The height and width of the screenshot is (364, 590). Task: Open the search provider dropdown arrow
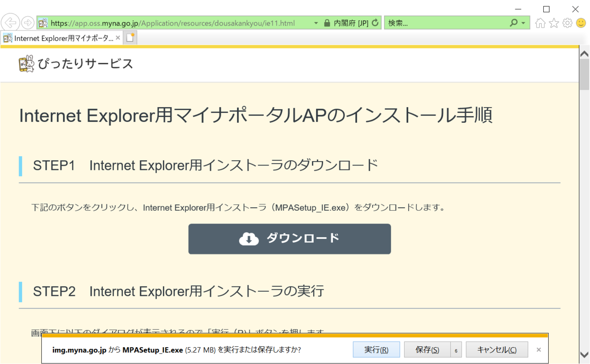pos(523,23)
